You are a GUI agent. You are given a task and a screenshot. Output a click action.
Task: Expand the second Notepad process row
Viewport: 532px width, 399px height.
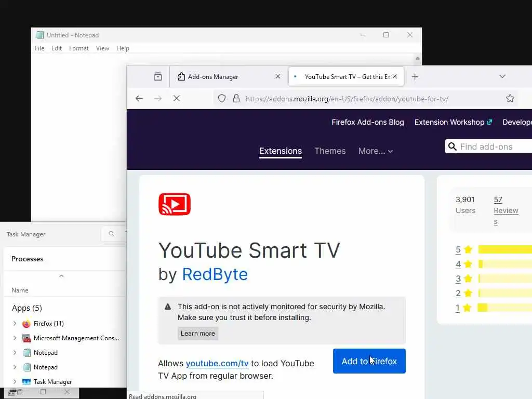tap(15, 367)
